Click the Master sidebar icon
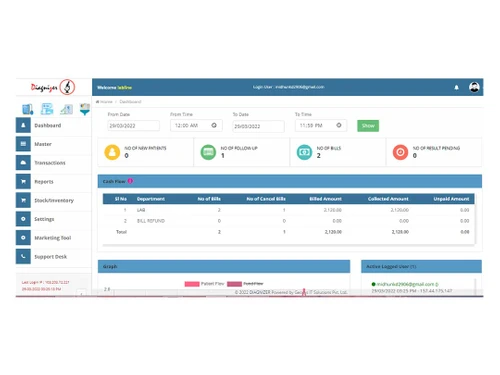Screen dimensions: 500x375 point(23,144)
